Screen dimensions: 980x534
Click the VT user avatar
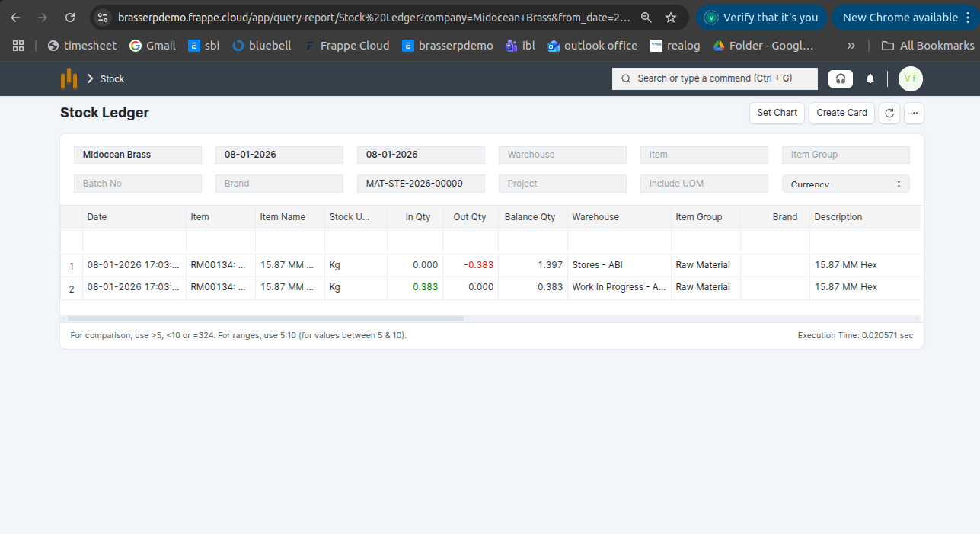click(910, 78)
